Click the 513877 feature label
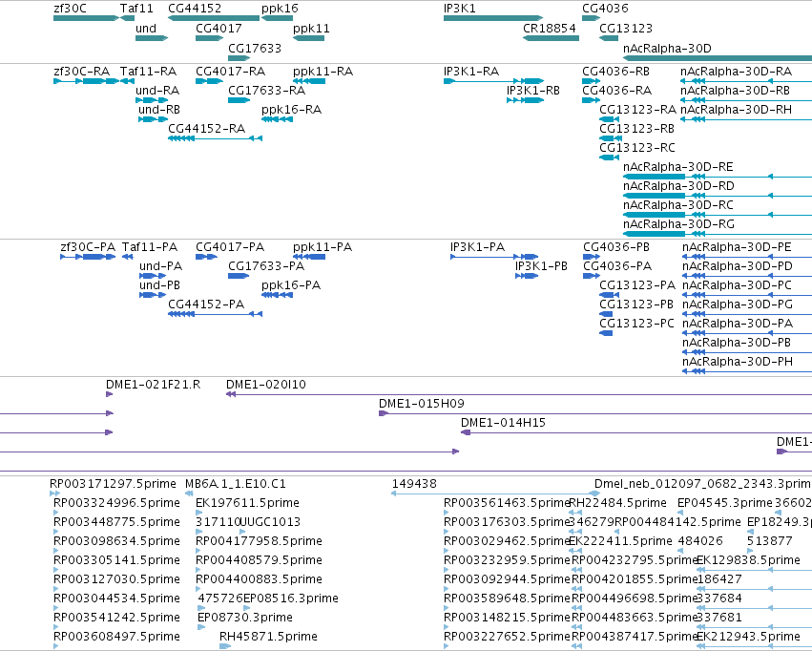The width and height of the screenshot is (812, 651). 769,541
